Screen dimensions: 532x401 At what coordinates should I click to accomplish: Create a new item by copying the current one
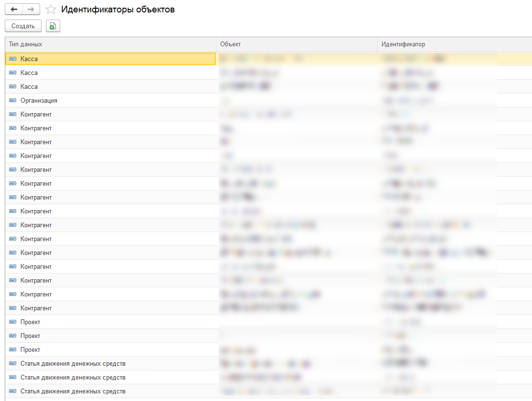[x=53, y=26]
